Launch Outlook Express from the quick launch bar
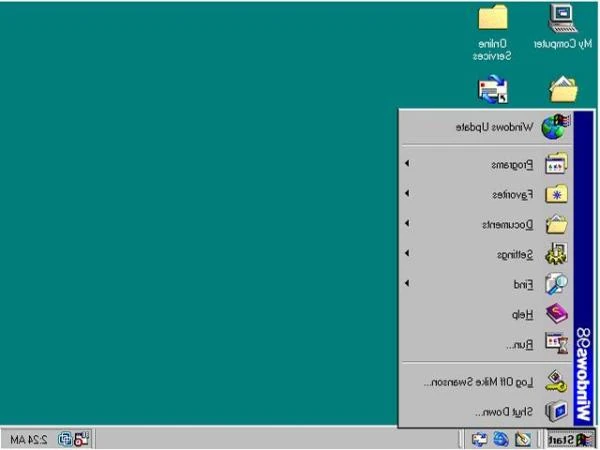The height and width of the screenshot is (450, 600). [479, 440]
